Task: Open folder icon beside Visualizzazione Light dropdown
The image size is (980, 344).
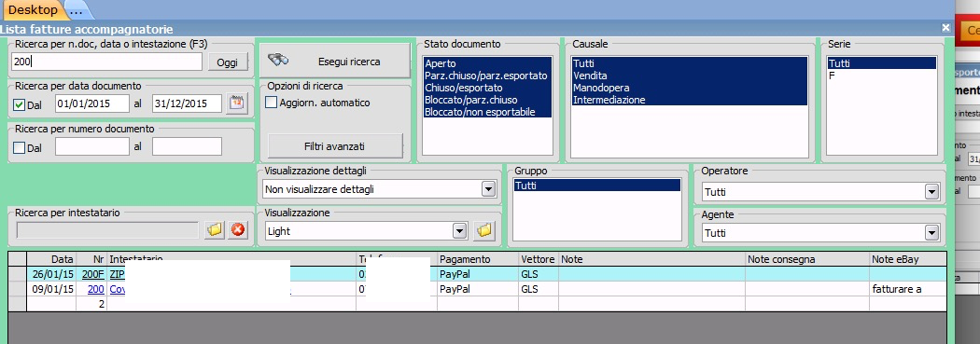Action: (x=483, y=231)
